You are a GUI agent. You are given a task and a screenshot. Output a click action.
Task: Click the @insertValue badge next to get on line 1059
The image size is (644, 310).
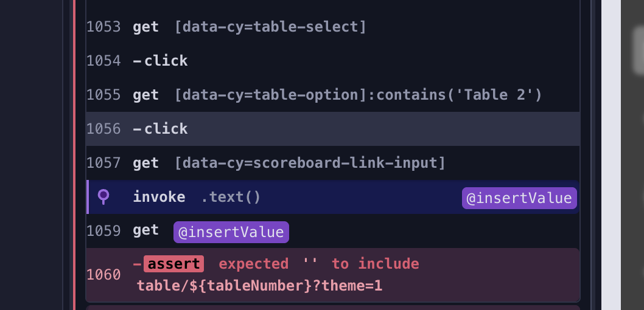(x=231, y=232)
